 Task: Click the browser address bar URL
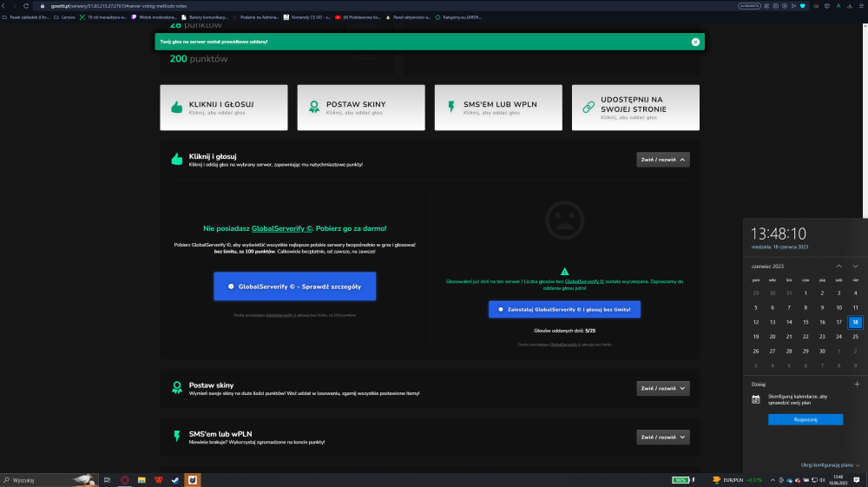pyautogui.click(x=118, y=6)
